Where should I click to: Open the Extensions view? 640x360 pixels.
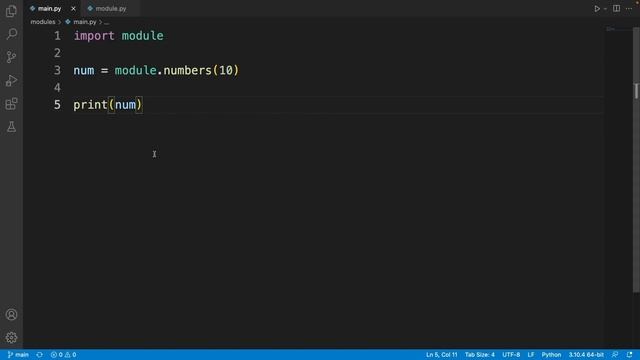pyautogui.click(x=11, y=104)
